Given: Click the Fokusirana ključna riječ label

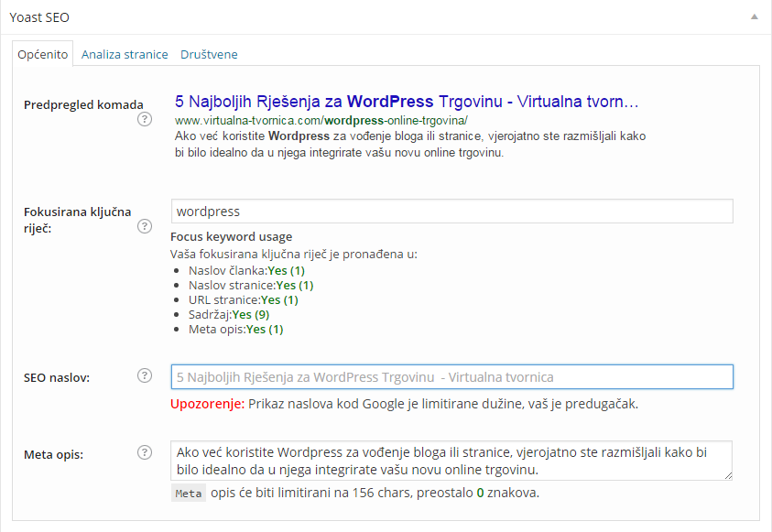Looking at the screenshot, I should (x=77, y=220).
